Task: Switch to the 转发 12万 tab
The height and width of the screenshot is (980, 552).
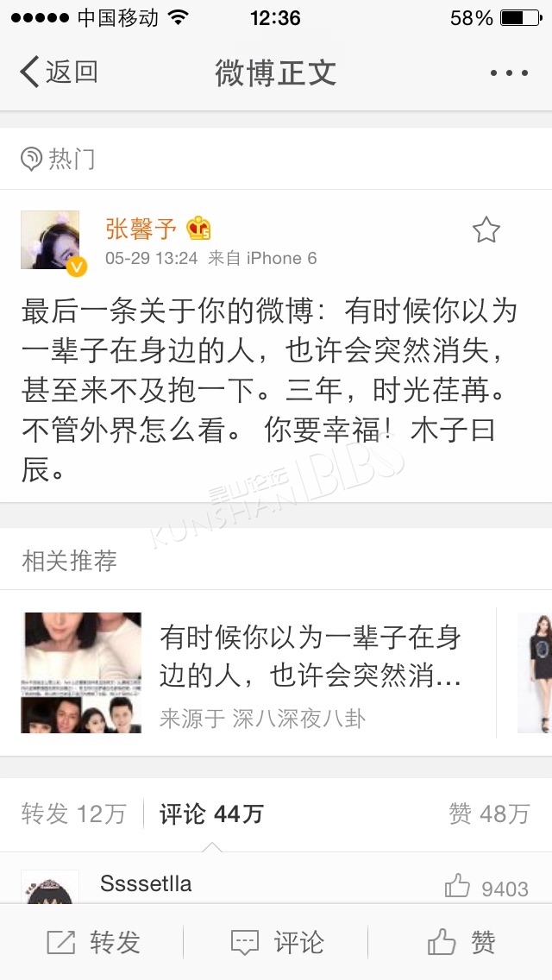Action: pyautogui.click(x=74, y=814)
